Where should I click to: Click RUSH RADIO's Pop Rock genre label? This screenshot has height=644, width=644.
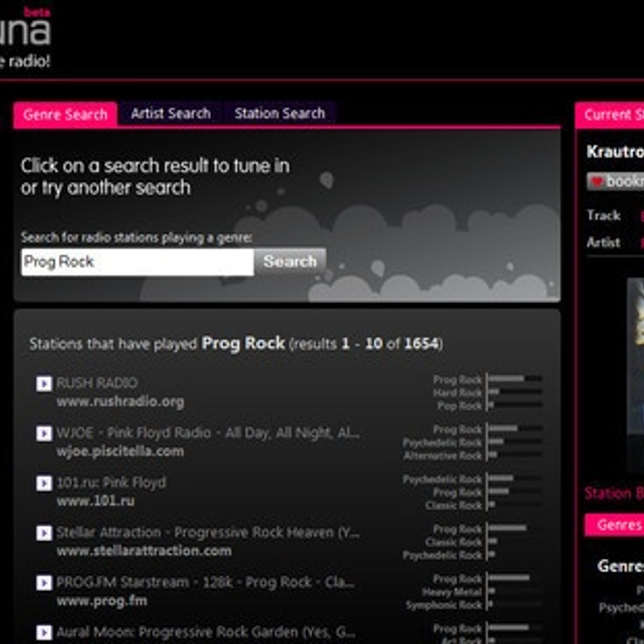[460, 406]
